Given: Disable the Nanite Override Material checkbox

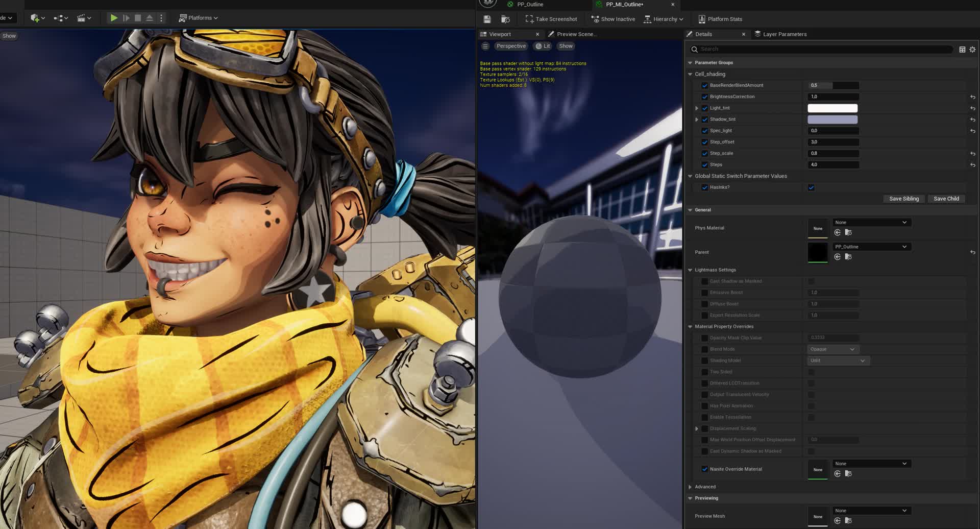Looking at the screenshot, I should coord(705,469).
